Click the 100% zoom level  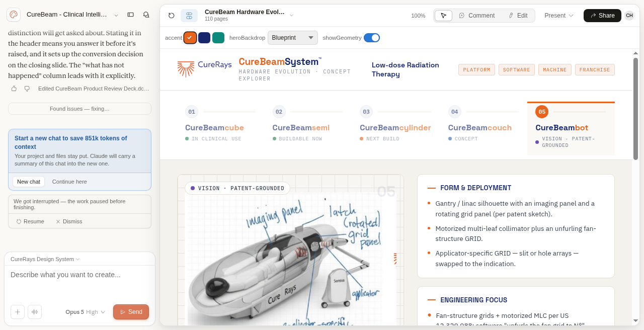[x=418, y=16]
